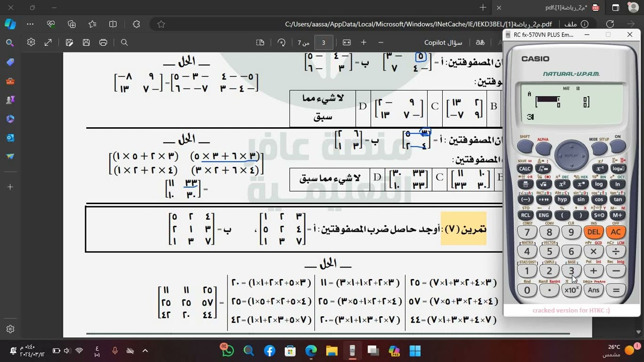Click the x squared key
644x362 pixels.
(562, 184)
